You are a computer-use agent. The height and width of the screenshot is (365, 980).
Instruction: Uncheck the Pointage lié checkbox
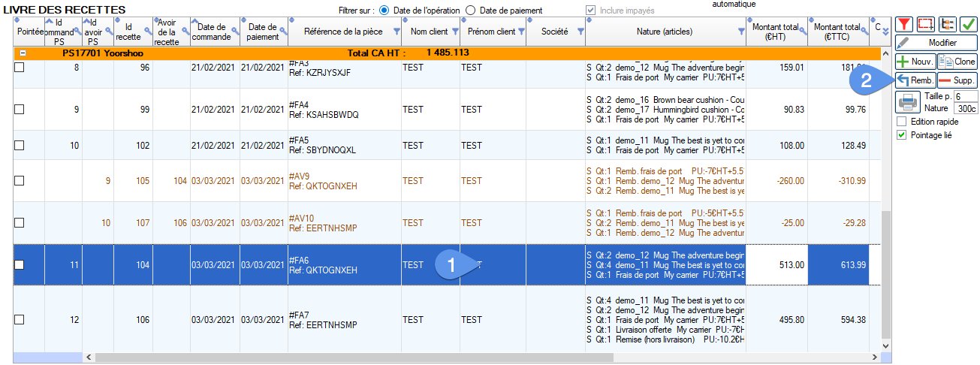902,135
